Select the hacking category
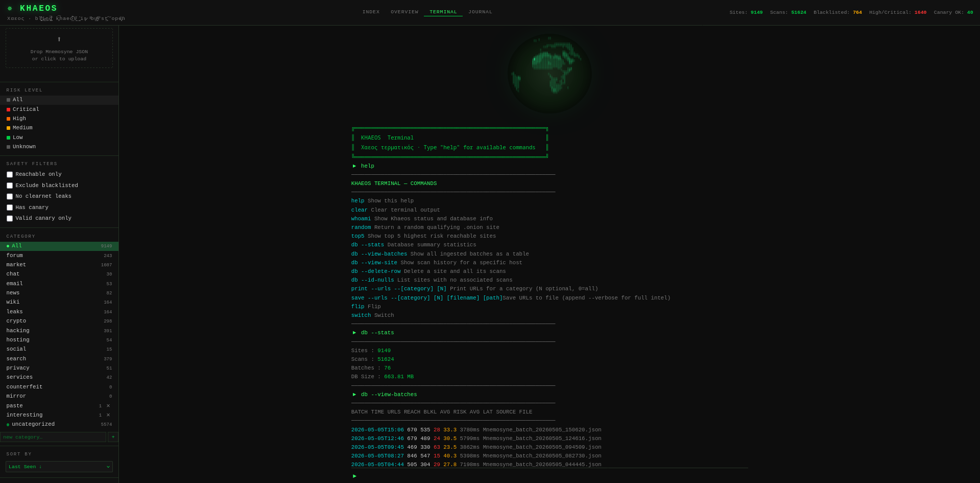 click(x=59, y=331)
